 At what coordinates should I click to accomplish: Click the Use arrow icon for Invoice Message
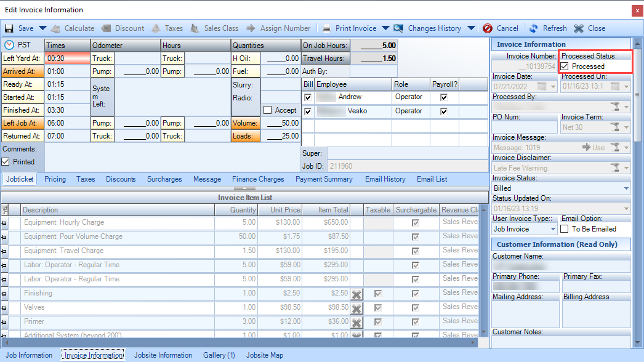[586, 147]
